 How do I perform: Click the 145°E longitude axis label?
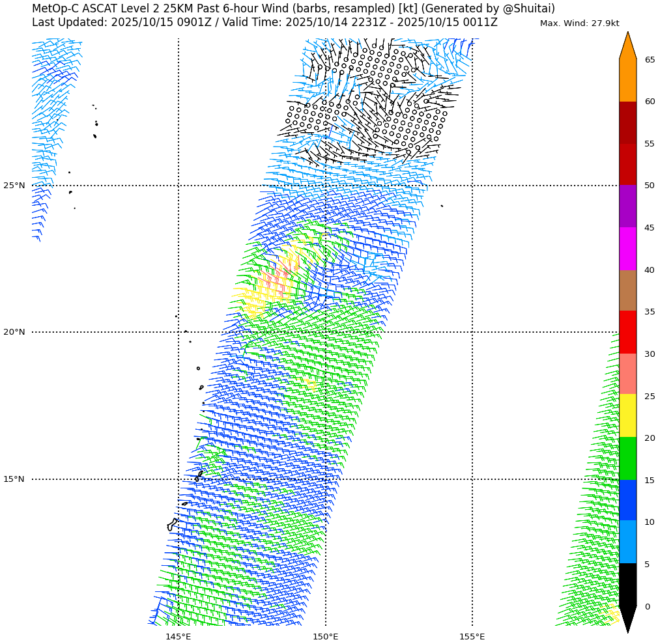tap(178, 636)
